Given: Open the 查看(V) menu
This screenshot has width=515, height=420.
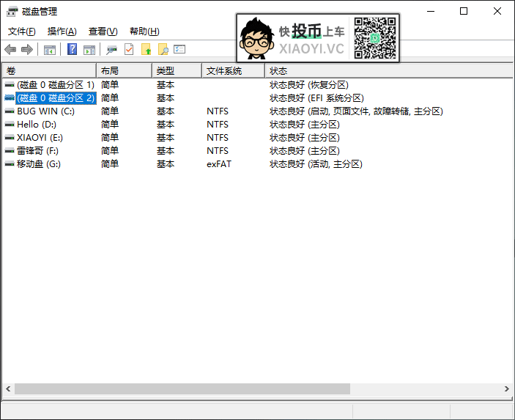Looking at the screenshot, I should 103,32.
